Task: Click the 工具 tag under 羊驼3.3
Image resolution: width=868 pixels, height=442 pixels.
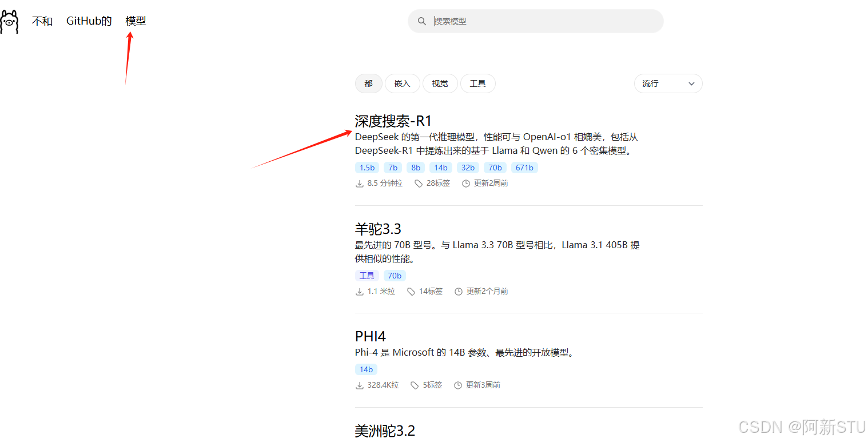Action: pyautogui.click(x=367, y=276)
